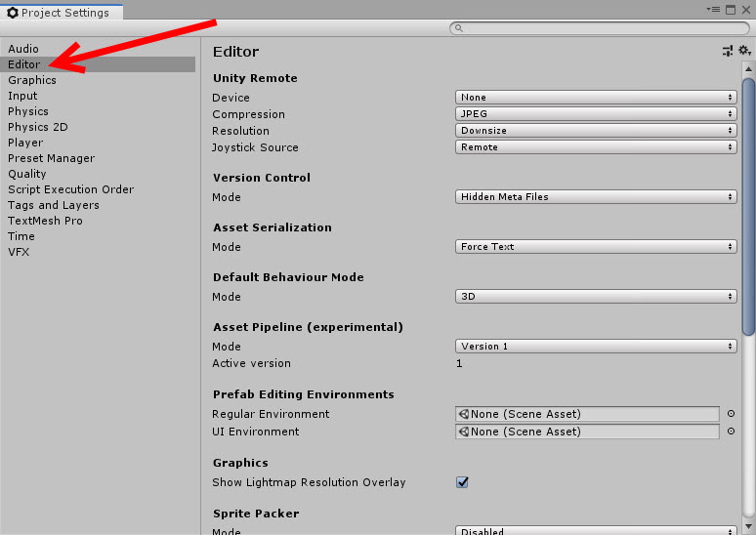The height and width of the screenshot is (535, 756).
Task: Toggle Show Lightmap Resolution Overlay checkbox
Action: 462,482
